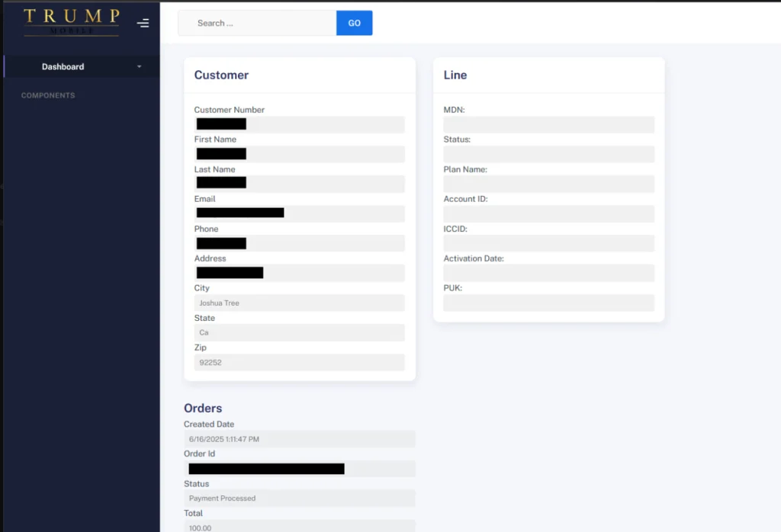Click the Total field showing 100.00
Screen dimensions: 781x532
tap(299, 526)
